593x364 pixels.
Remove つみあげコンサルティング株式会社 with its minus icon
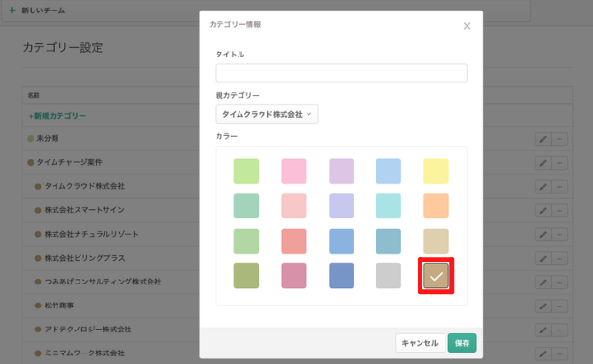(559, 283)
